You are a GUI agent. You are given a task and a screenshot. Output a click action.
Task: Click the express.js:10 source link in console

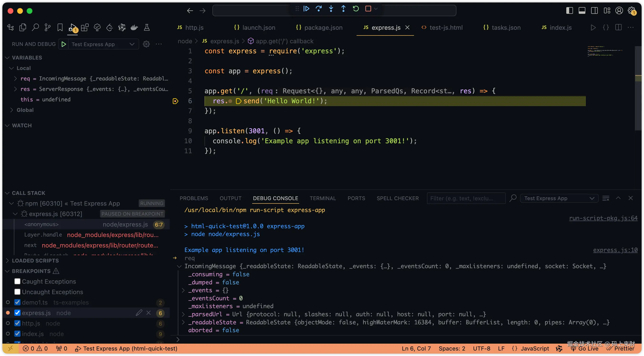tap(615, 250)
